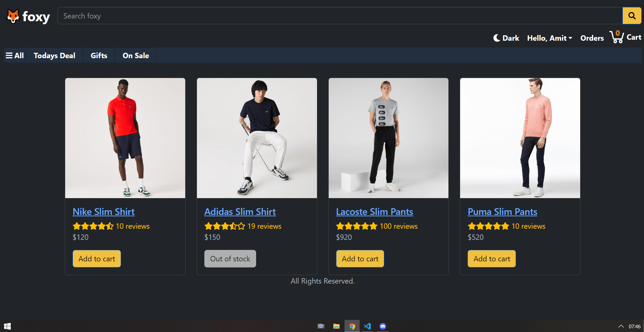Click the foxy fox logo
Viewport: 644px width, 332px height.
[x=13, y=15]
